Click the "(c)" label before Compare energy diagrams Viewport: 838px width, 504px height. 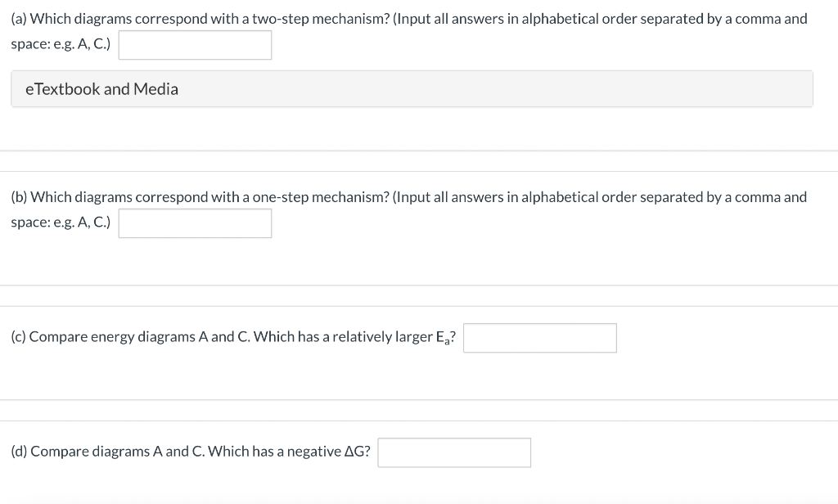click(18, 337)
